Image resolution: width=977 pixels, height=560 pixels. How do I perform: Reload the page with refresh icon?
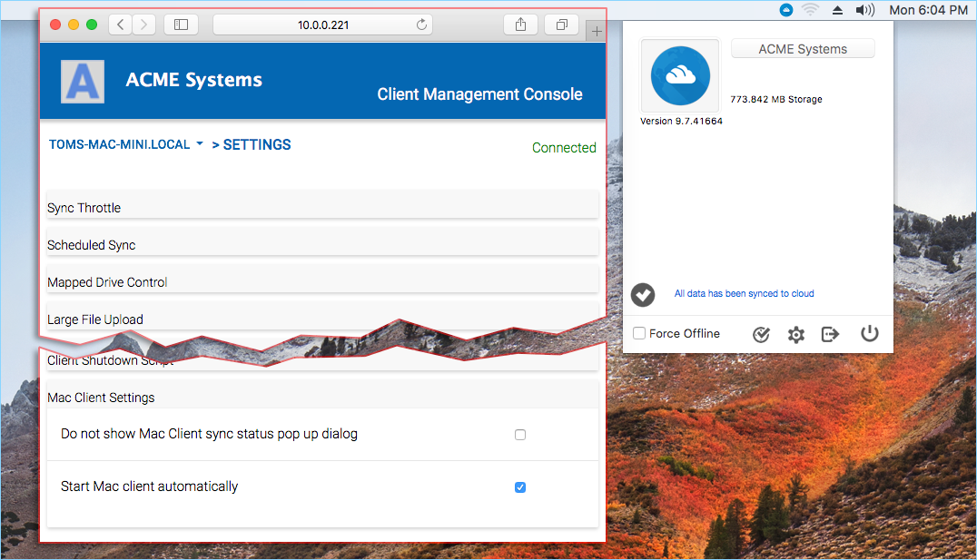pos(422,25)
